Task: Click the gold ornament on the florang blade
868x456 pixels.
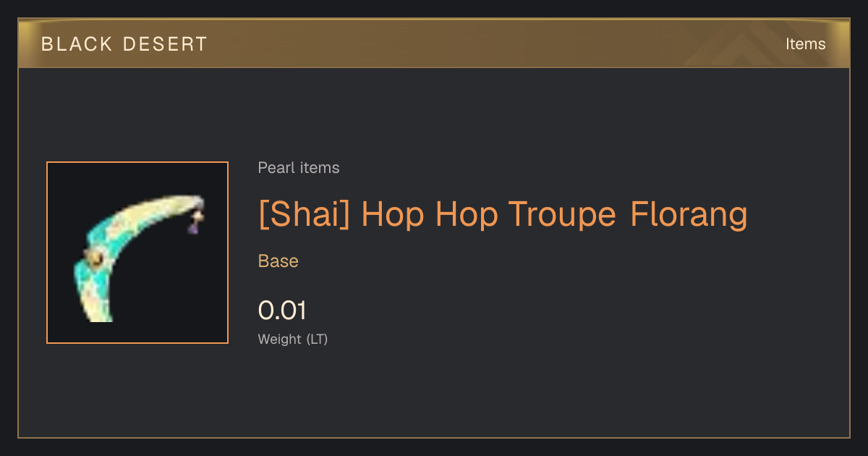Action: coord(95,257)
